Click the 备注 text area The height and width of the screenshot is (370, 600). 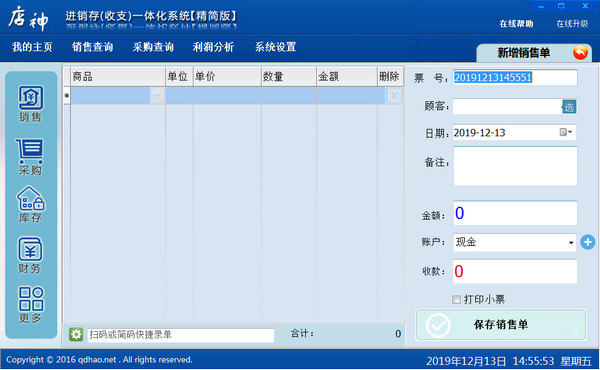click(x=515, y=166)
